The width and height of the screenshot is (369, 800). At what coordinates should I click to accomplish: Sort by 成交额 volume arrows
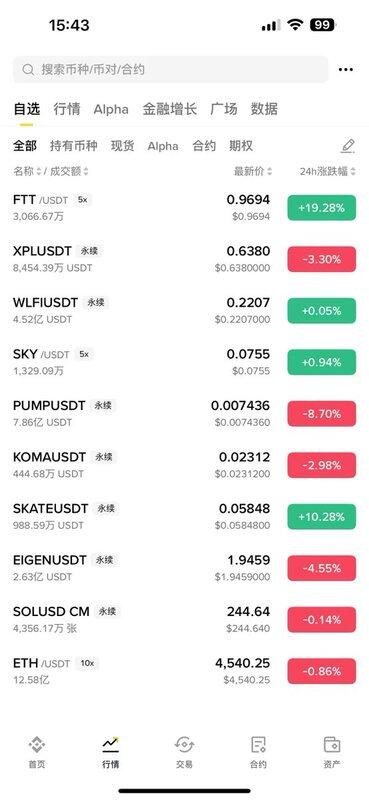coord(86,171)
